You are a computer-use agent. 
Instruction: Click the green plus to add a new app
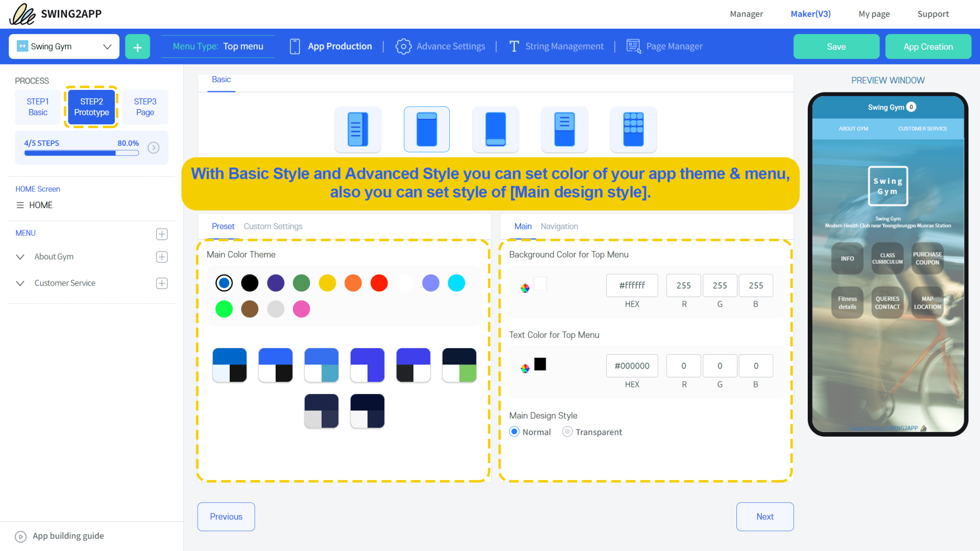[x=138, y=46]
